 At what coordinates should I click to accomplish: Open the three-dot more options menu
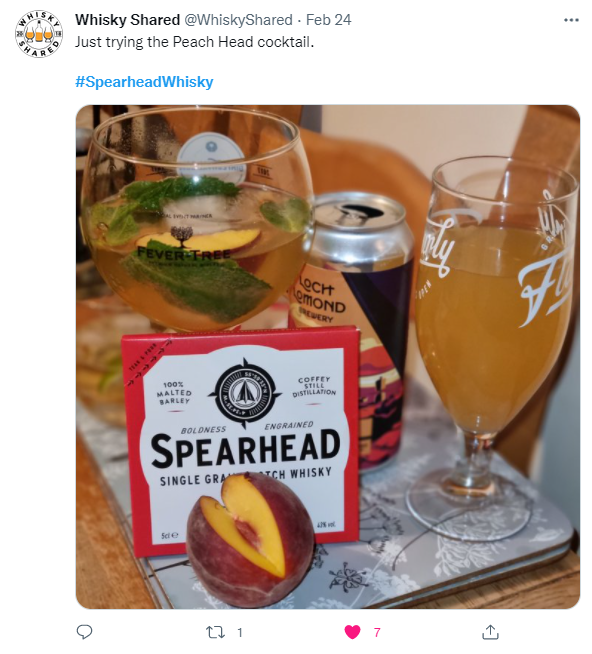(x=571, y=20)
